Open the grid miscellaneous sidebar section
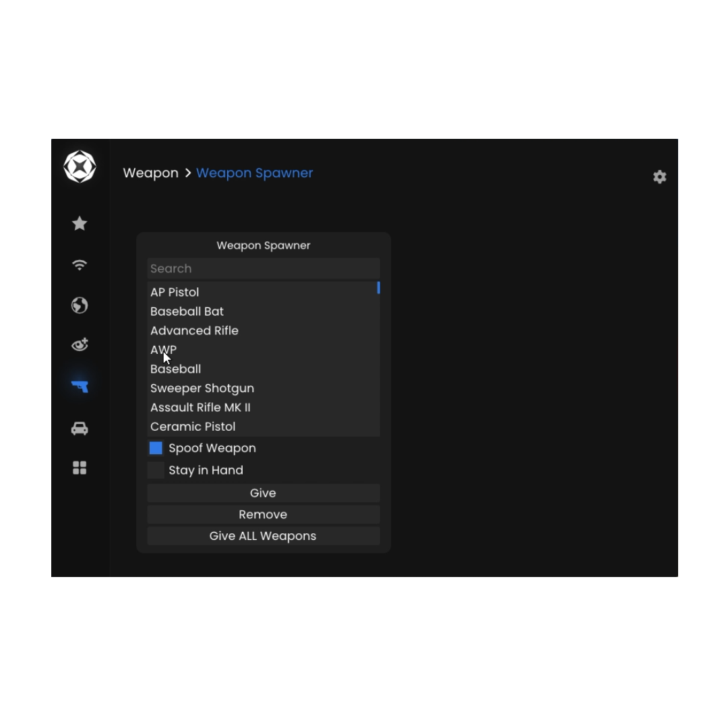The height and width of the screenshot is (728, 728). coord(80,468)
